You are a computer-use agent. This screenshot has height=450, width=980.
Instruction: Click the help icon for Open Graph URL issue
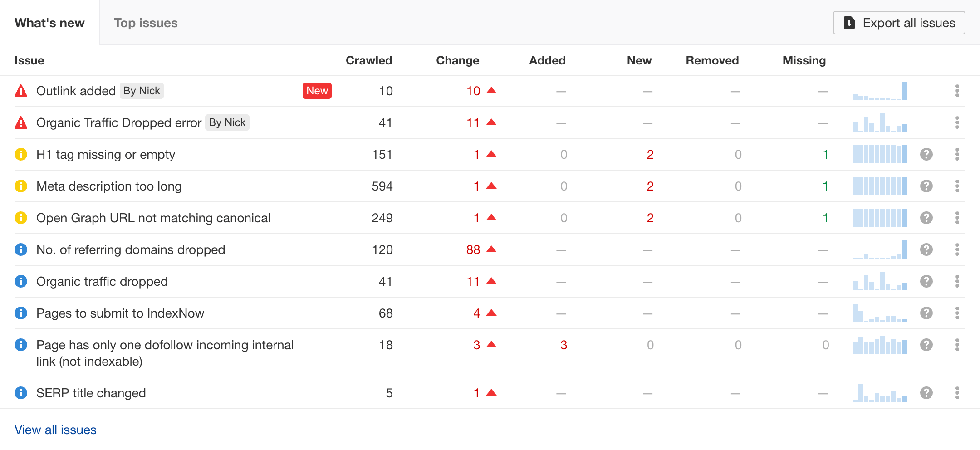click(x=926, y=218)
